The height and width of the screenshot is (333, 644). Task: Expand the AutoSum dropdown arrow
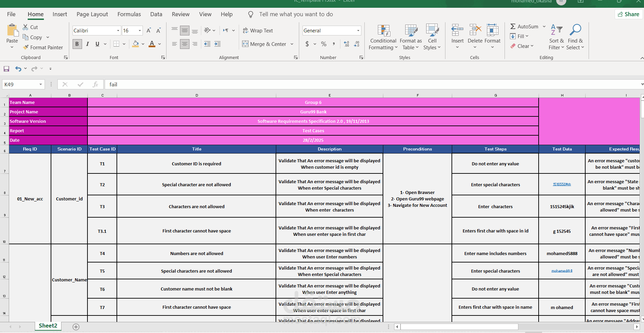[x=544, y=27]
